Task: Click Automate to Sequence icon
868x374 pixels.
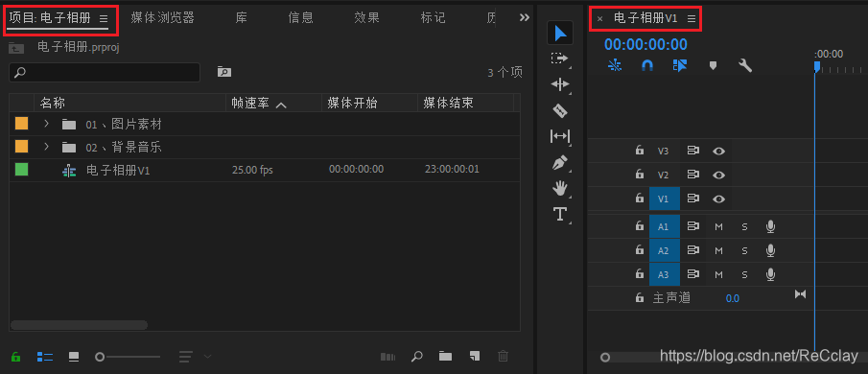Action: click(x=388, y=357)
